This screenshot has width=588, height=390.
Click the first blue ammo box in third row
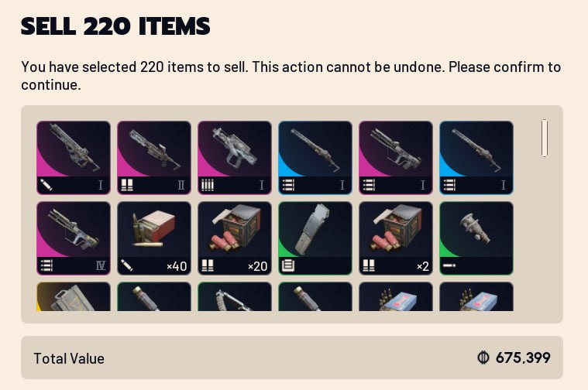396,296
